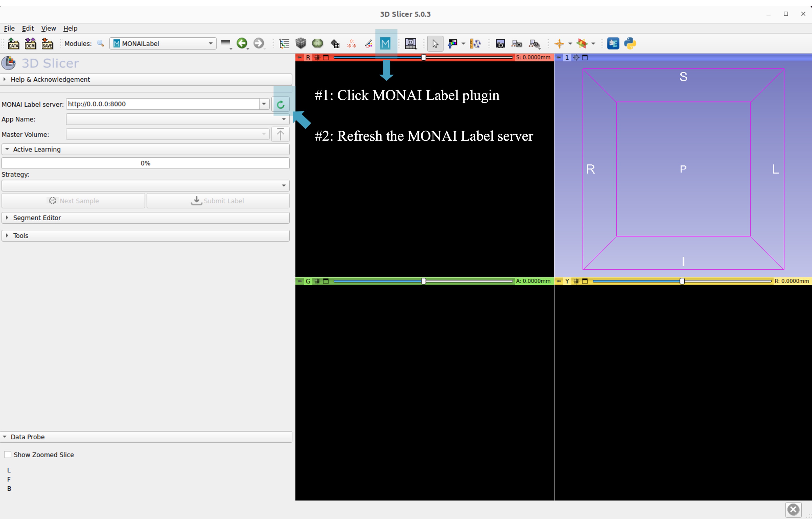Open the Data module tree icon
The image size is (812, 525).
(x=284, y=44)
